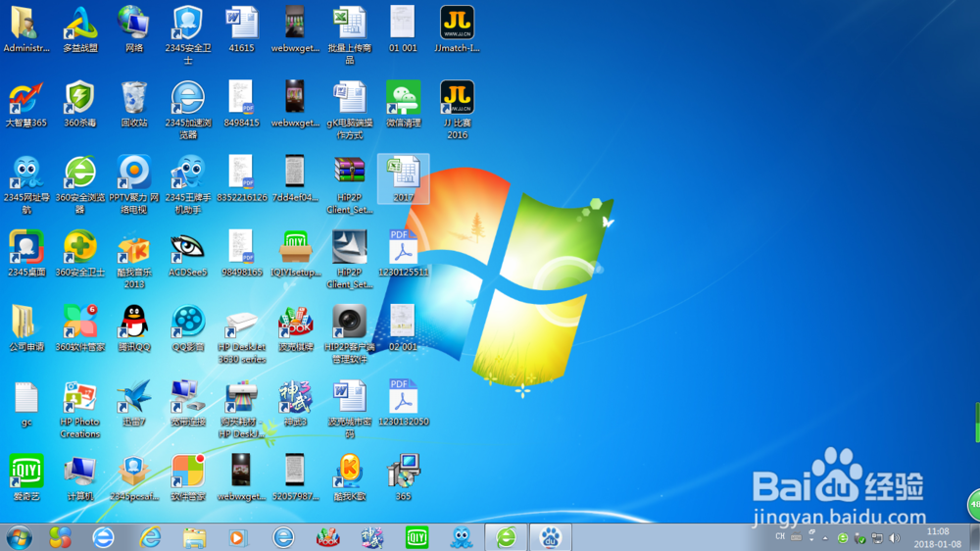Select the 软件管家 desktop shortcut
The image size is (980, 551).
click(187, 477)
